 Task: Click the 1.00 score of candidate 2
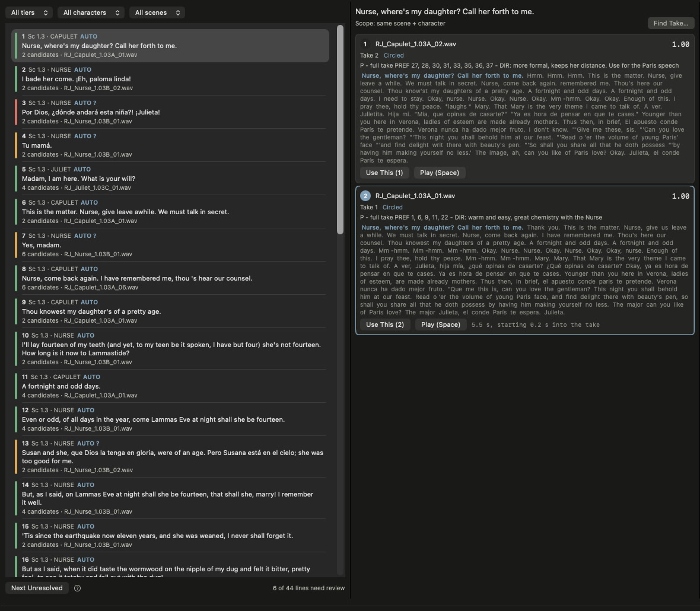tap(680, 196)
